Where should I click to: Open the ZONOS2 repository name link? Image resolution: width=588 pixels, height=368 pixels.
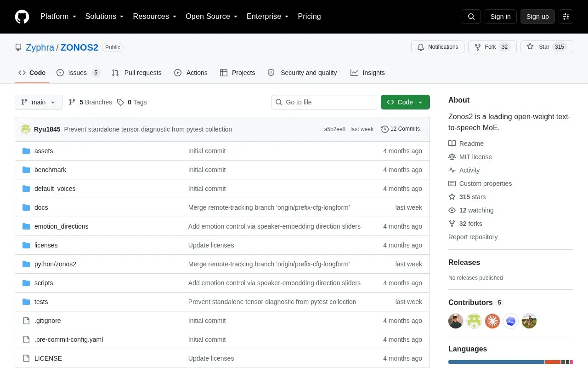(79, 47)
